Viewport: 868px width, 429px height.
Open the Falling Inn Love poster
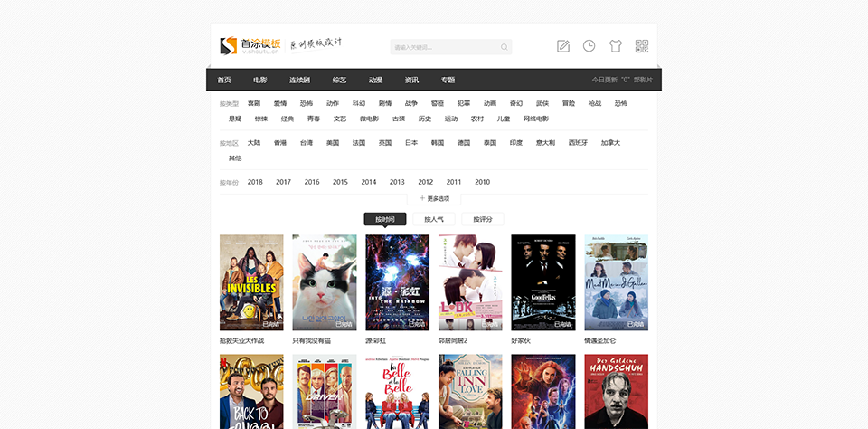(470, 392)
